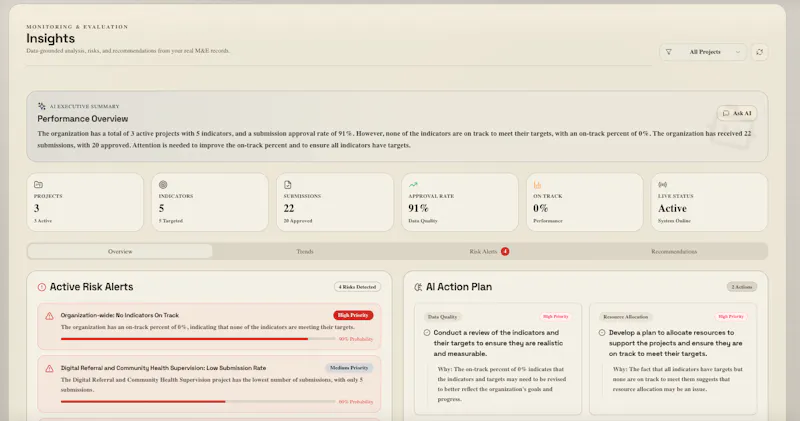This screenshot has height=421, width=800.
Task: Click the Approval Rate trend icon
Action: click(413, 185)
